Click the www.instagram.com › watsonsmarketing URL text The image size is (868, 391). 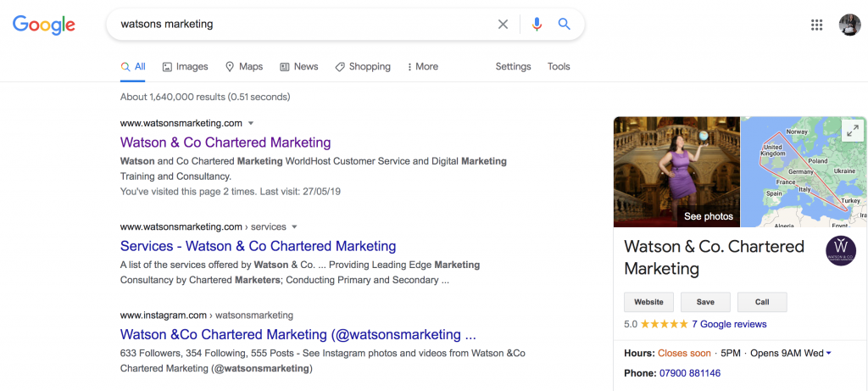[207, 316]
